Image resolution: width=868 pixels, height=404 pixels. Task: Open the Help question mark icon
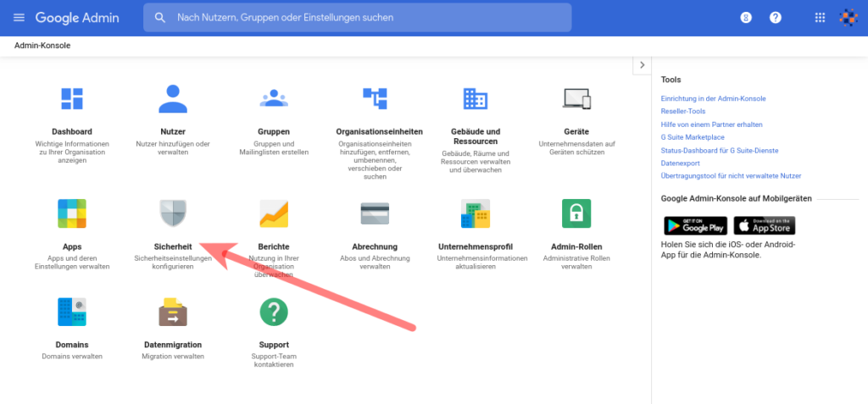(x=776, y=18)
